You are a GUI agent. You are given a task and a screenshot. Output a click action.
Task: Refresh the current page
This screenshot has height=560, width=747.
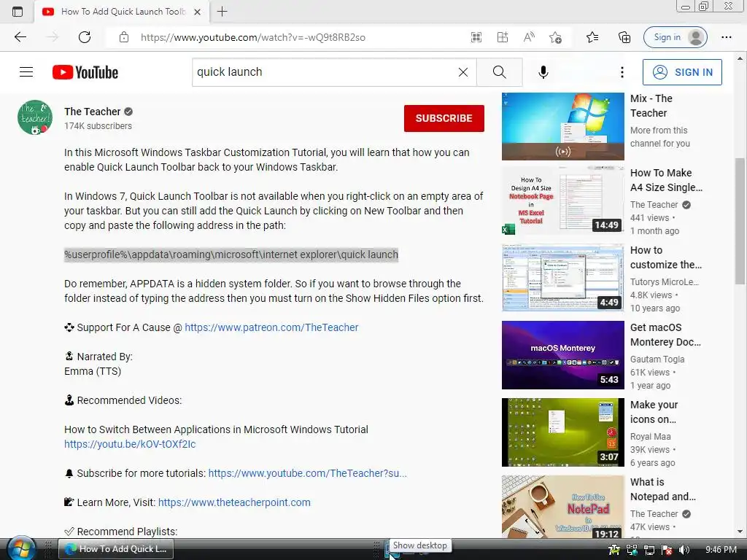pos(85,37)
